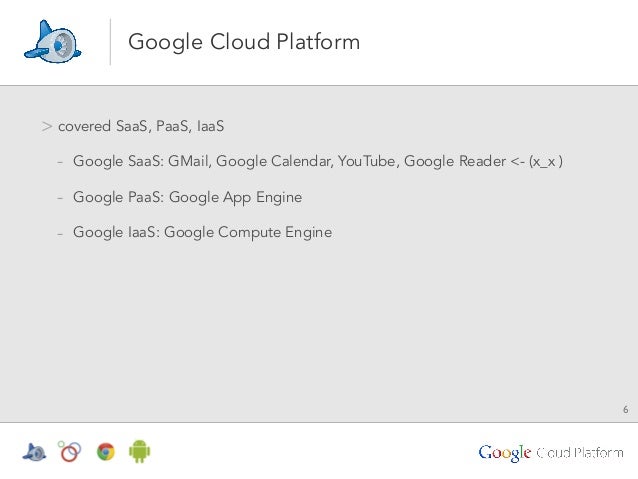638x479 pixels.
Task: Click the 'Google PaaS: Google App Engine' line
Action: click(187, 197)
